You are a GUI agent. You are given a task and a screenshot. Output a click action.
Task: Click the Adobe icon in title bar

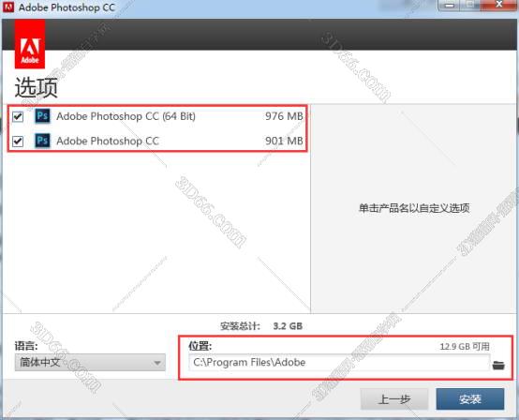pyautogui.click(x=8, y=7)
